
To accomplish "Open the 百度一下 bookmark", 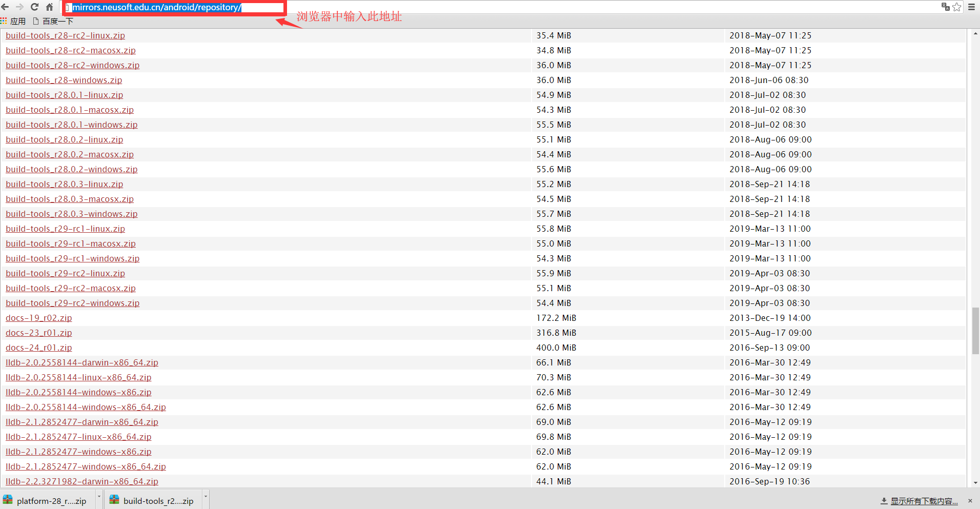I will point(53,21).
